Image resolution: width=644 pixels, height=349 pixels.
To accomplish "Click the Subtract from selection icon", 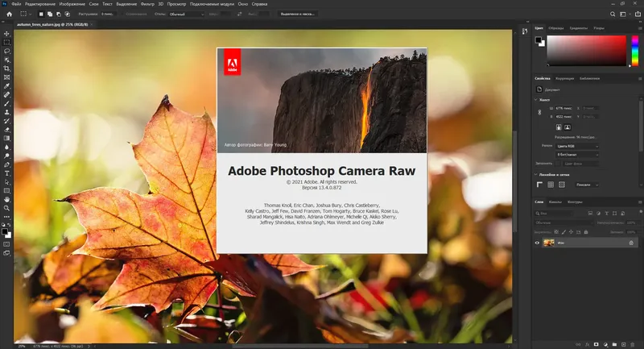I will [x=58, y=14].
